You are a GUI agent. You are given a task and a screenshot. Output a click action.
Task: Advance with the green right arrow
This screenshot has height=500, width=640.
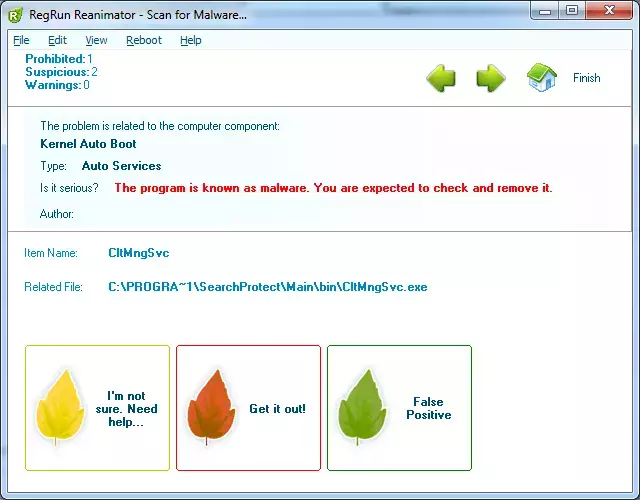491,78
